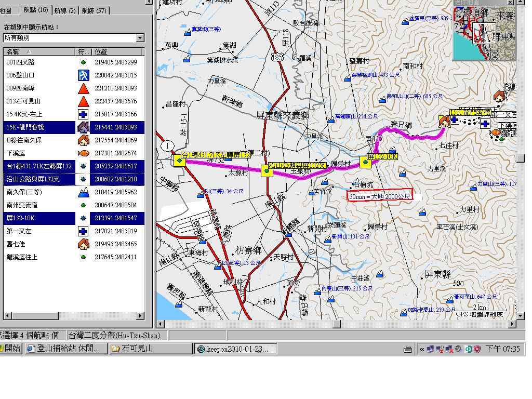This screenshot has width=532, height=399.
Task: Click the 沿山公路與屏132叉 waypoint on map
Action: [x=267, y=171]
